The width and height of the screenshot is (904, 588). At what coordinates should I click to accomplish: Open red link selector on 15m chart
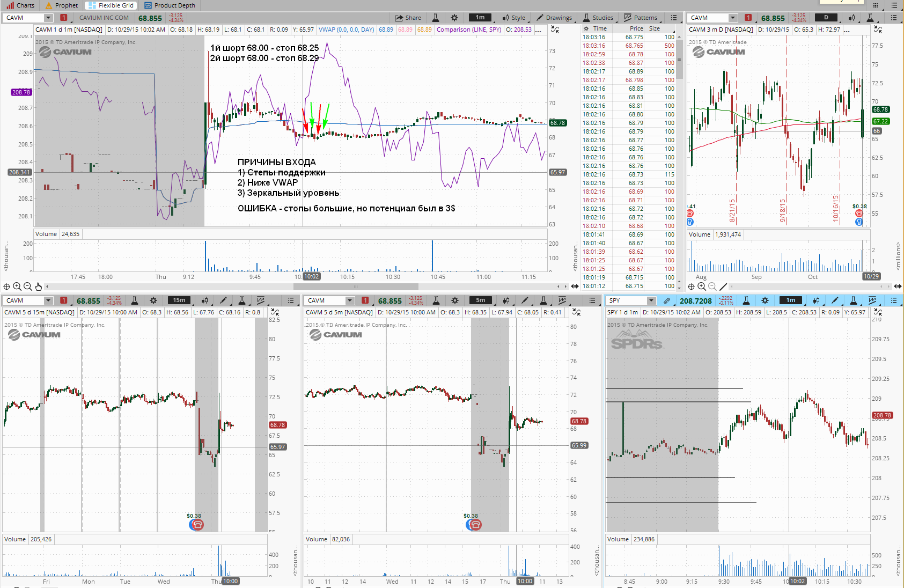(64, 300)
